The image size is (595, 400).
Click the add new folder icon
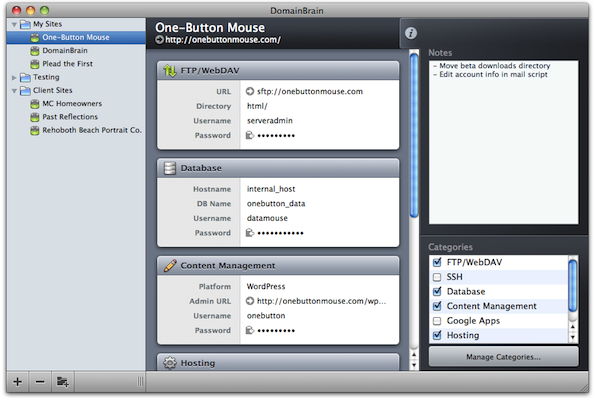click(63, 382)
